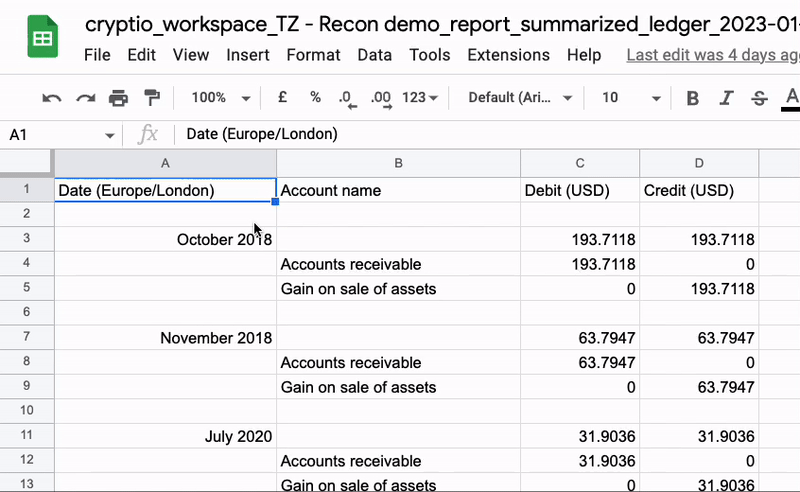Select row 1 header
Image resolution: width=800 pixels, height=492 pixels.
pyautogui.click(x=27, y=189)
